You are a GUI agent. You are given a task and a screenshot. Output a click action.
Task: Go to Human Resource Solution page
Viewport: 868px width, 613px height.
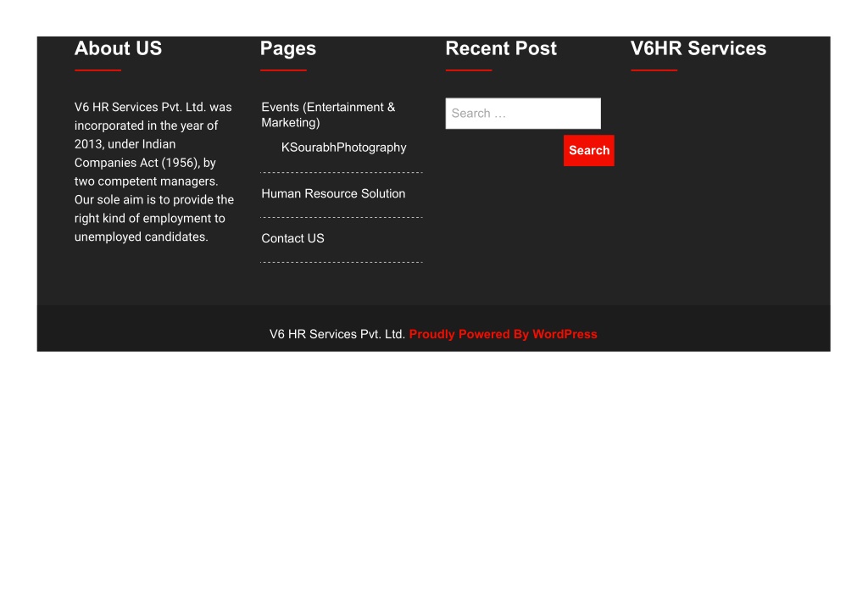[x=333, y=193]
